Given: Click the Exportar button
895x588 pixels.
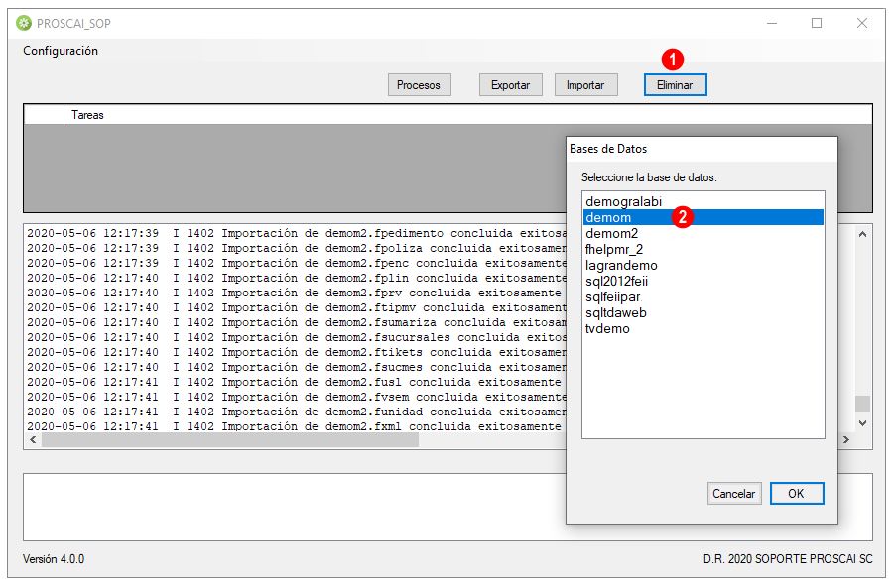Looking at the screenshot, I should tap(510, 85).
